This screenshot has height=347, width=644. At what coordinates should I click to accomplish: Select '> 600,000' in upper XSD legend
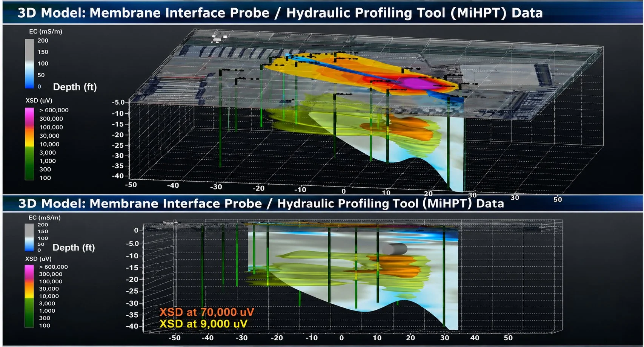click(54, 110)
